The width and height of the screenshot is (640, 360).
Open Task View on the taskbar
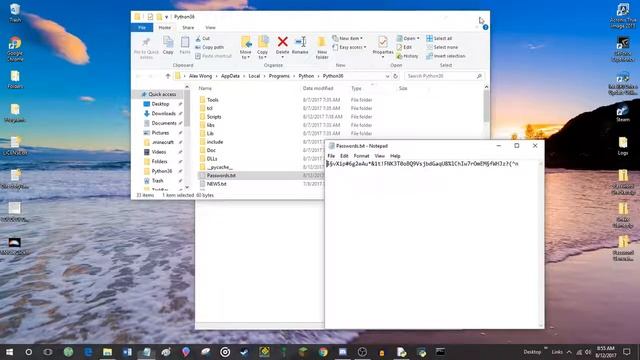(x=48, y=352)
